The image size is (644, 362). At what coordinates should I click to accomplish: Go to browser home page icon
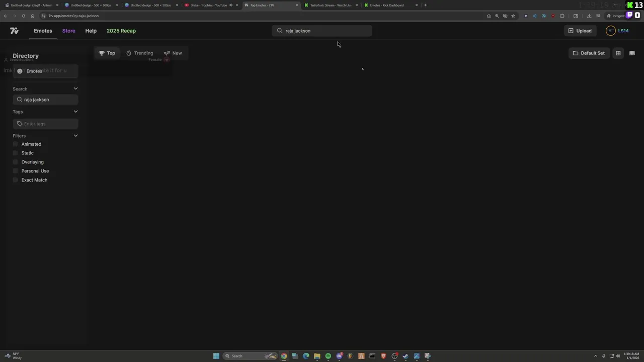point(33,16)
